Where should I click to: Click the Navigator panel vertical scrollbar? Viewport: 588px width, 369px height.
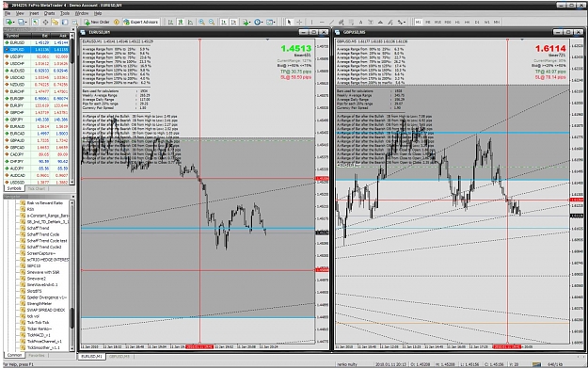pos(72,276)
